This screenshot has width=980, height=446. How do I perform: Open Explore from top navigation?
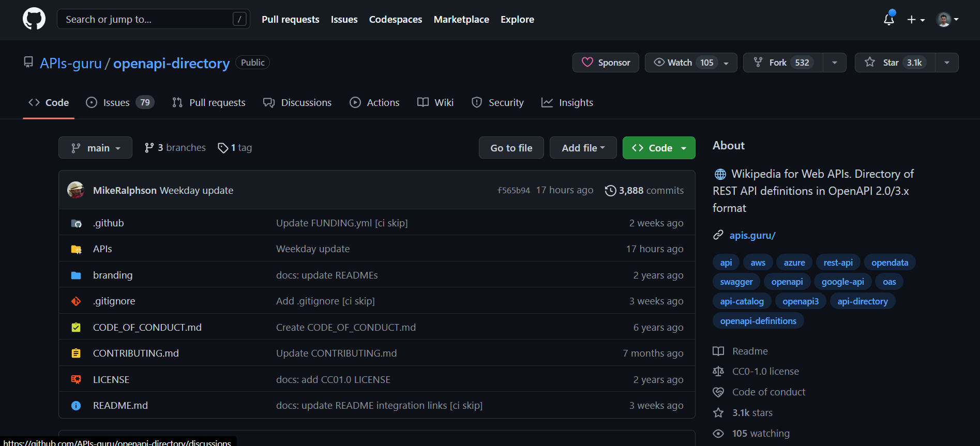click(517, 20)
